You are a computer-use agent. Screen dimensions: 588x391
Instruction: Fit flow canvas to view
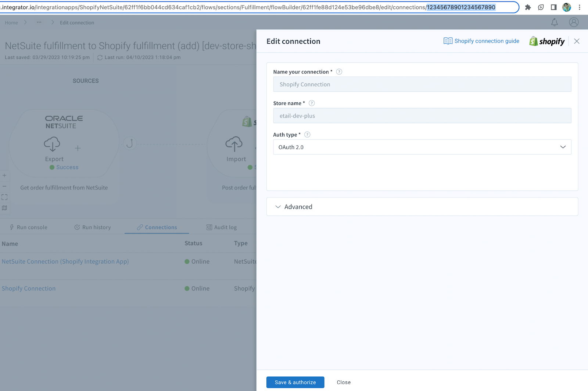[4, 198]
